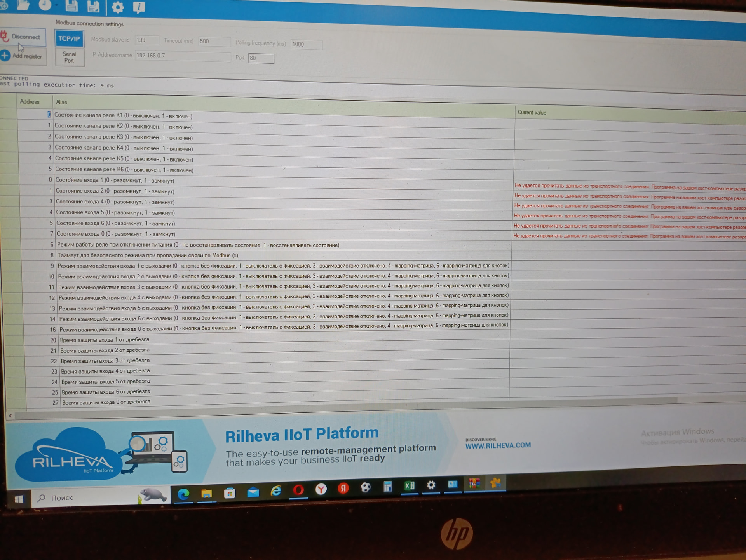Click the save-as floppy disk icon
Screen dimensions: 746x560
[x=94, y=6]
